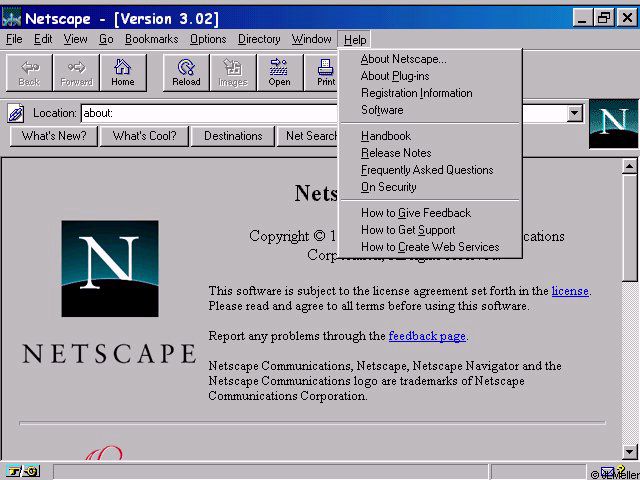Click inside the Location address field
The image size is (640, 480).
[209, 113]
